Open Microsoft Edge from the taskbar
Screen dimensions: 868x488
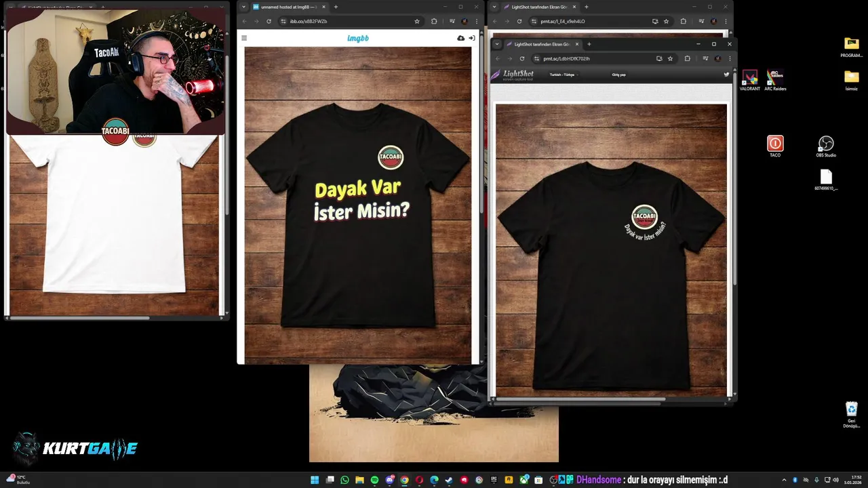coord(435,480)
